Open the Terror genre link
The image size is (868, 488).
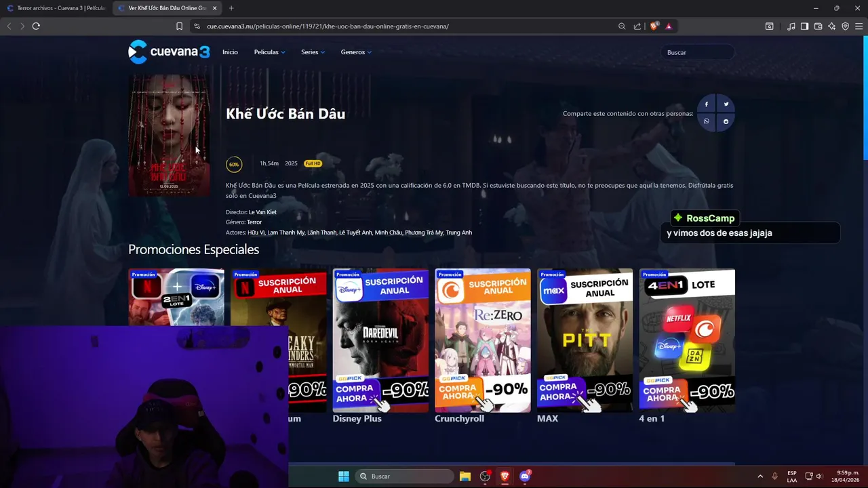[x=254, y=222]
